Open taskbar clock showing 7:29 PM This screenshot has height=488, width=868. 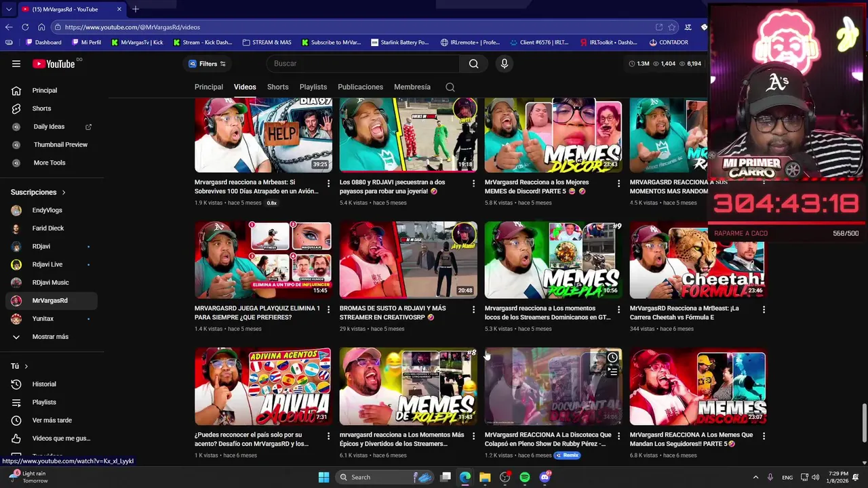coord(837,477)
